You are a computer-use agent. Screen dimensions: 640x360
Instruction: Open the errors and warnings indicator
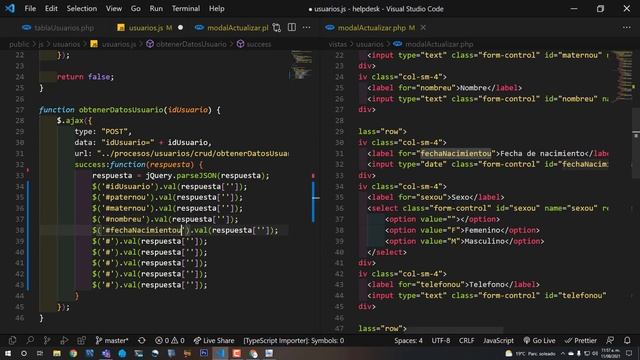coord(170,340)
